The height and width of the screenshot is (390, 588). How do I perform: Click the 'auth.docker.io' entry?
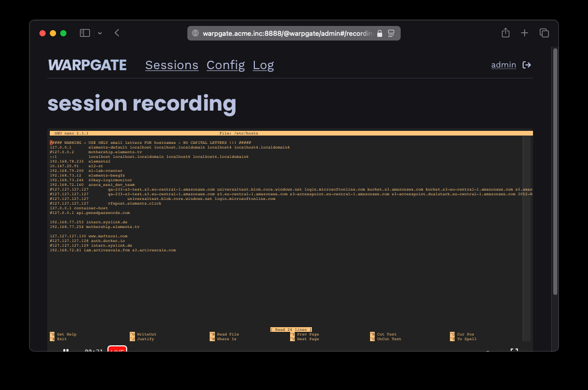point(108,241)
